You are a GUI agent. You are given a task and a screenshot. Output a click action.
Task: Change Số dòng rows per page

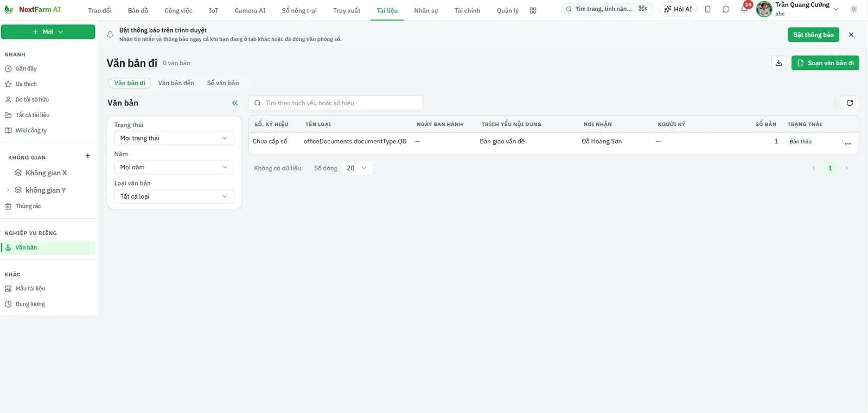click(357, 168)
